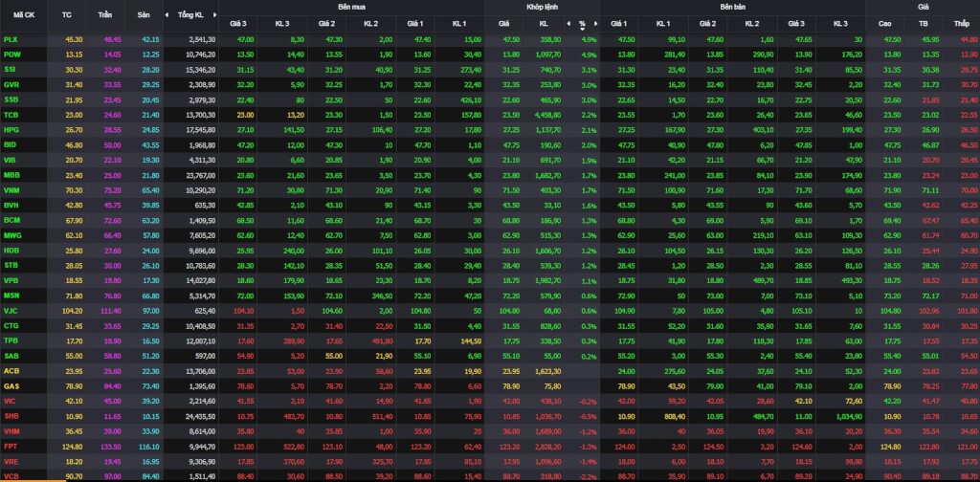Select the BCM ticker symbol
This screenshot has height=482, width=980.
(x=11, y=220)
